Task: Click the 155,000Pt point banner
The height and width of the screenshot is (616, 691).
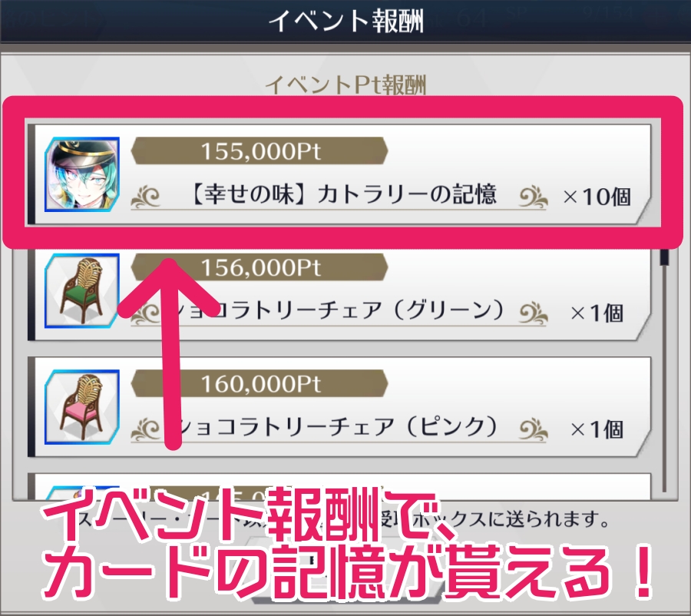Action: click(260, 151)
